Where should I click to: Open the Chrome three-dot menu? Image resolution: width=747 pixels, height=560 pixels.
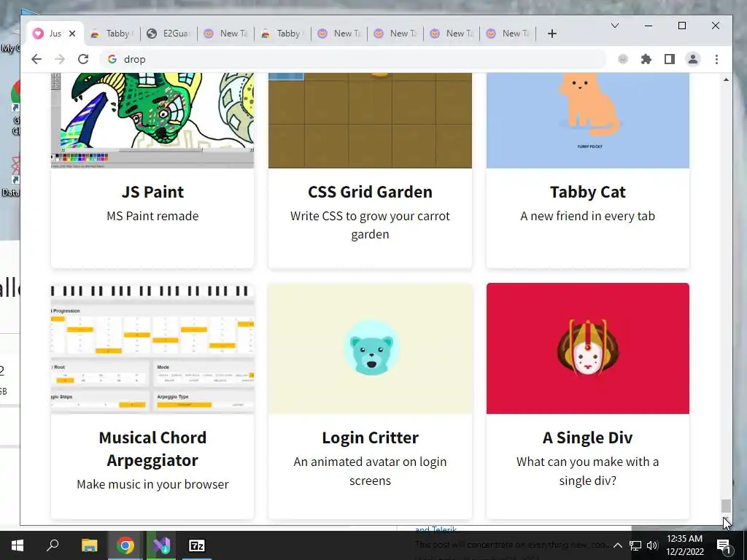pos(716,59)
